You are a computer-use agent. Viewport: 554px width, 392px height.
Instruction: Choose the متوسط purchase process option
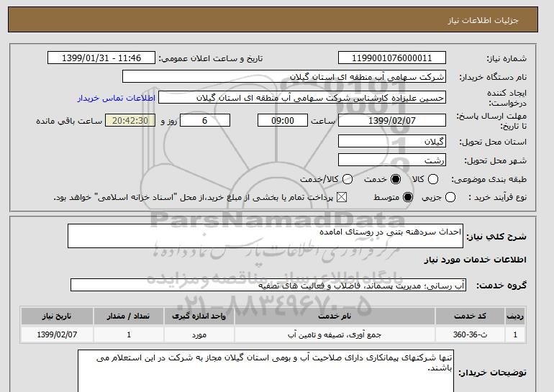[408, 197]
